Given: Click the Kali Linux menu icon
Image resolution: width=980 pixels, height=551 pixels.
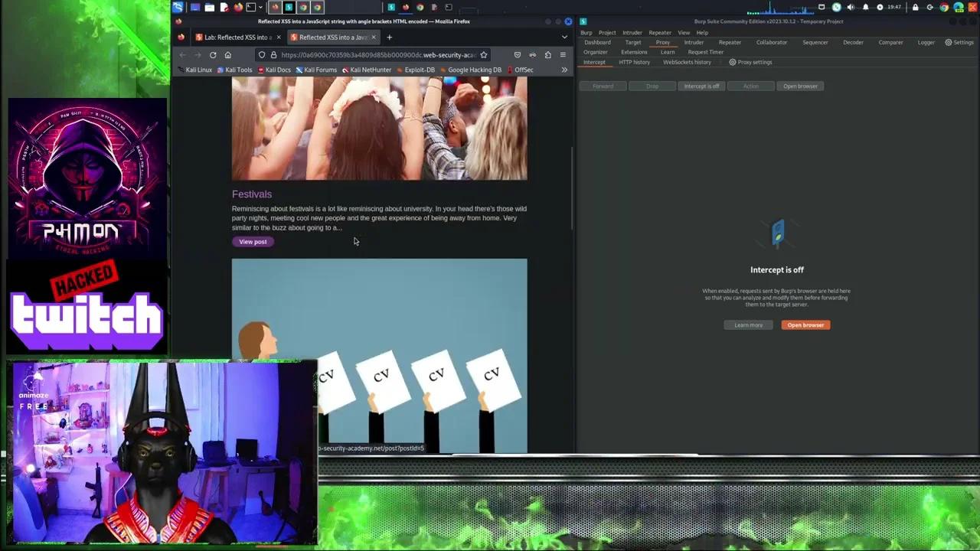Looking at the screenshot, I should (x=178, y=8).
